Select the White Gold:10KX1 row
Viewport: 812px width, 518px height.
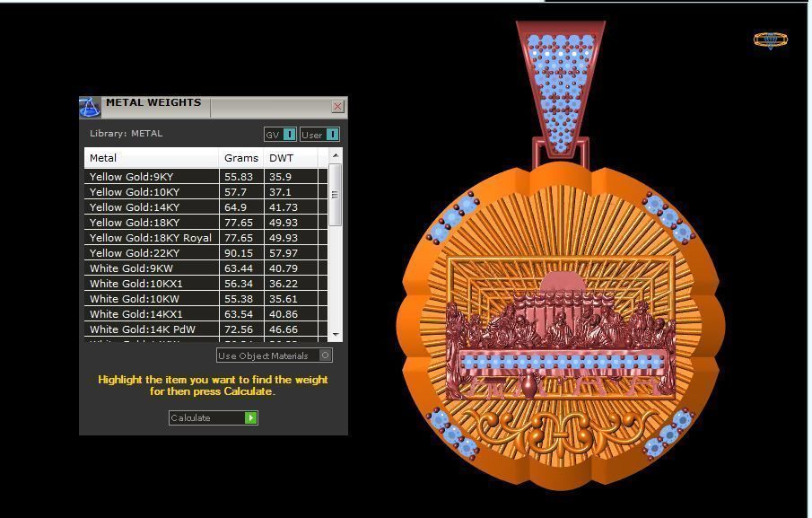[205, 284]
